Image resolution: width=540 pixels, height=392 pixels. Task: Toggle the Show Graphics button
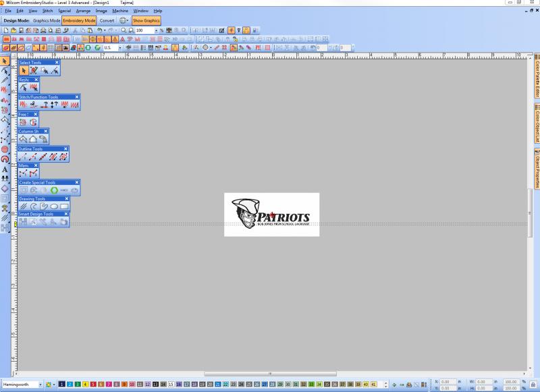pos(146,21)
